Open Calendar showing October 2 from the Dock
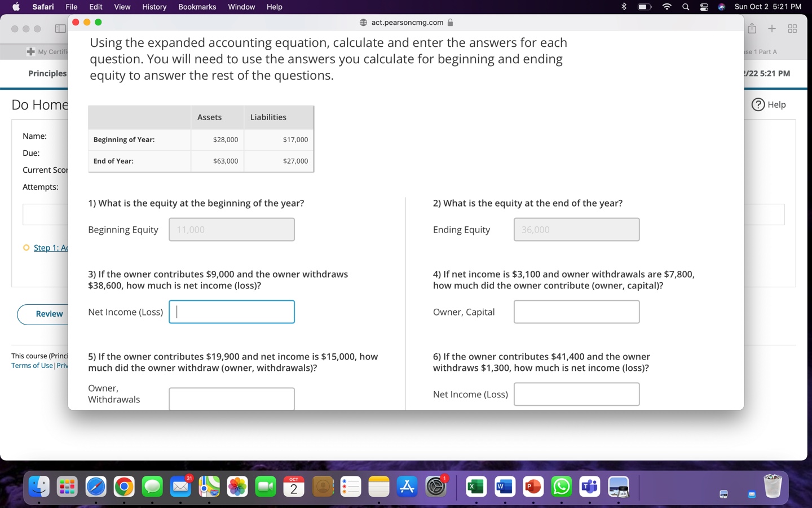This screenshot has height=508, width=812. tap(293, 486)
